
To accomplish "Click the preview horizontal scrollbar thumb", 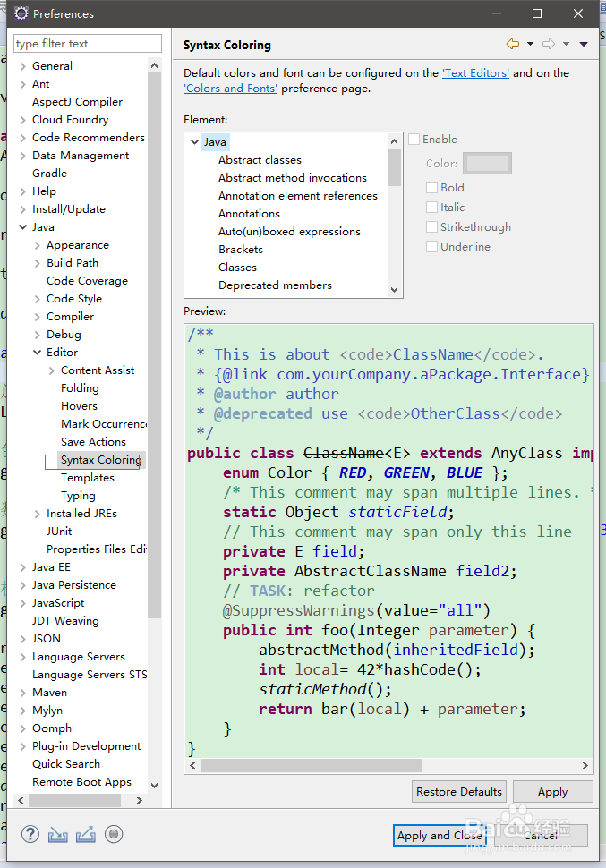I will [312, 766].
